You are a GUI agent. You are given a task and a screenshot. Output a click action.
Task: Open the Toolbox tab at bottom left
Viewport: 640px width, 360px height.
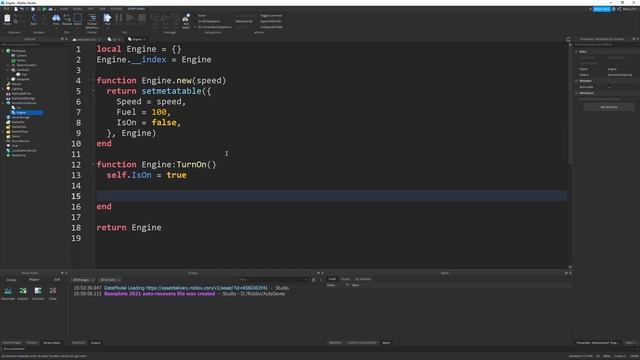[32, 342]
